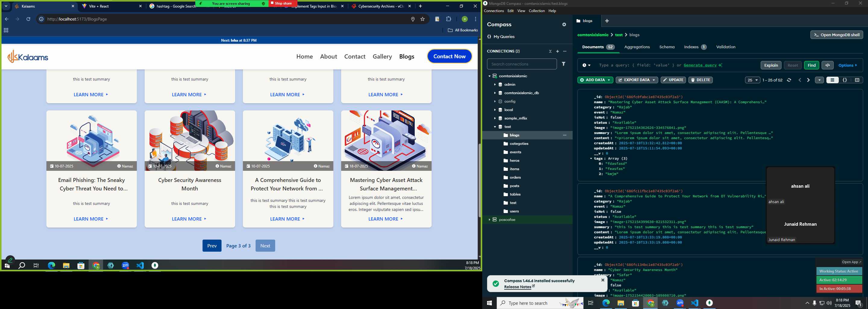Expand the poscafae connection
The image size is (868, 309).
(489, 220)
